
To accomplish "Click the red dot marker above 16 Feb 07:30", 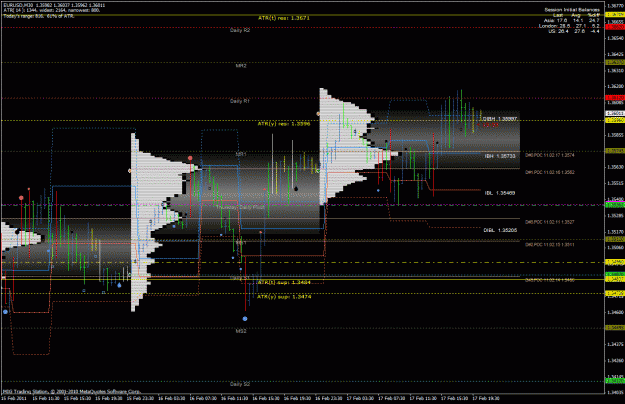I will coord(190,158).
